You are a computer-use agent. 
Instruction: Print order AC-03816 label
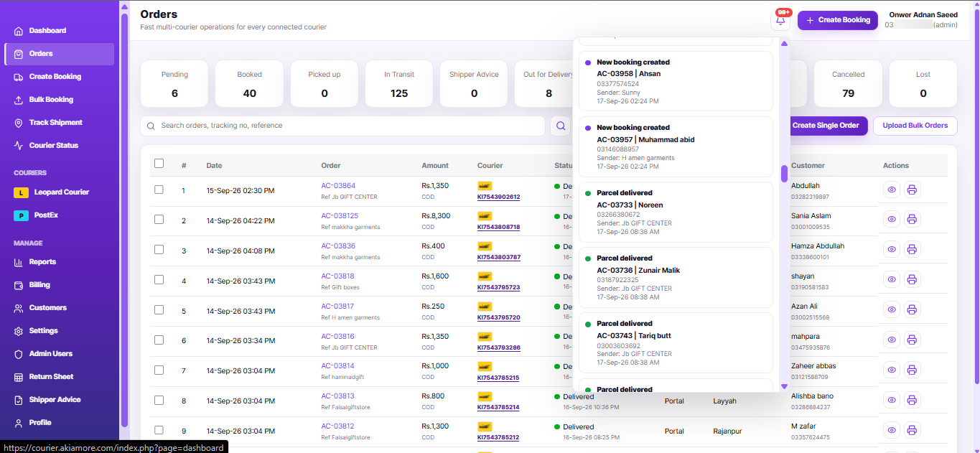(x=912, y=340)
